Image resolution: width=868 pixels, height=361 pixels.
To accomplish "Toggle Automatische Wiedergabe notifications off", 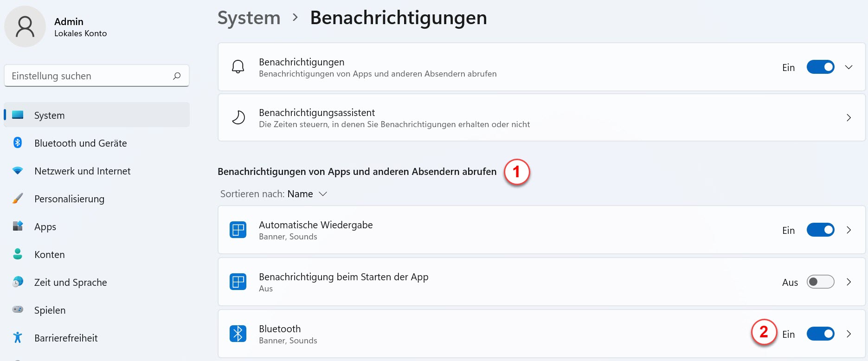I will (x=820, y=230).
